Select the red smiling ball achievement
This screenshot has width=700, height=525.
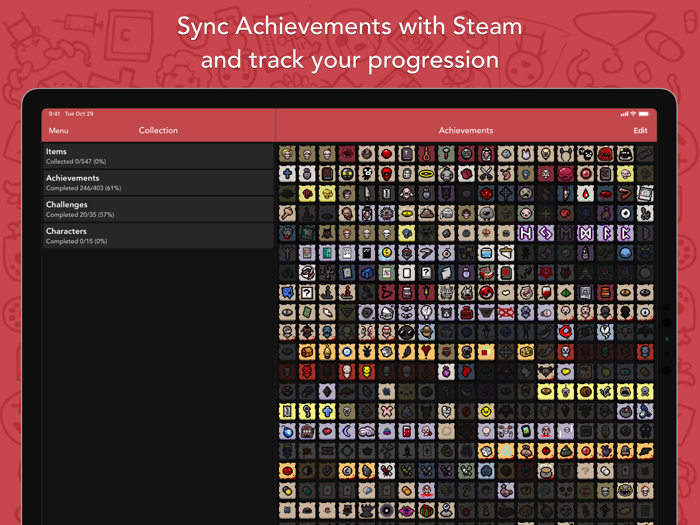click(x=486, y=293)
